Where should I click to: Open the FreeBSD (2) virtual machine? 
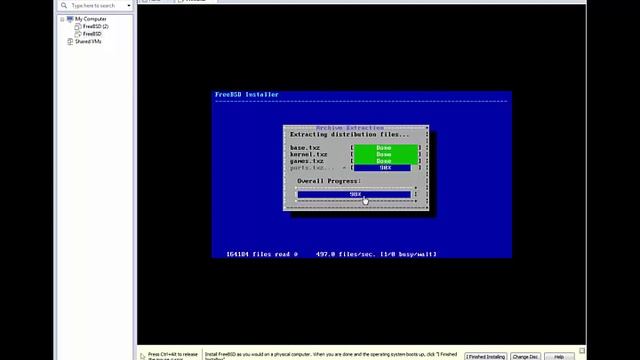click(96, 27)
